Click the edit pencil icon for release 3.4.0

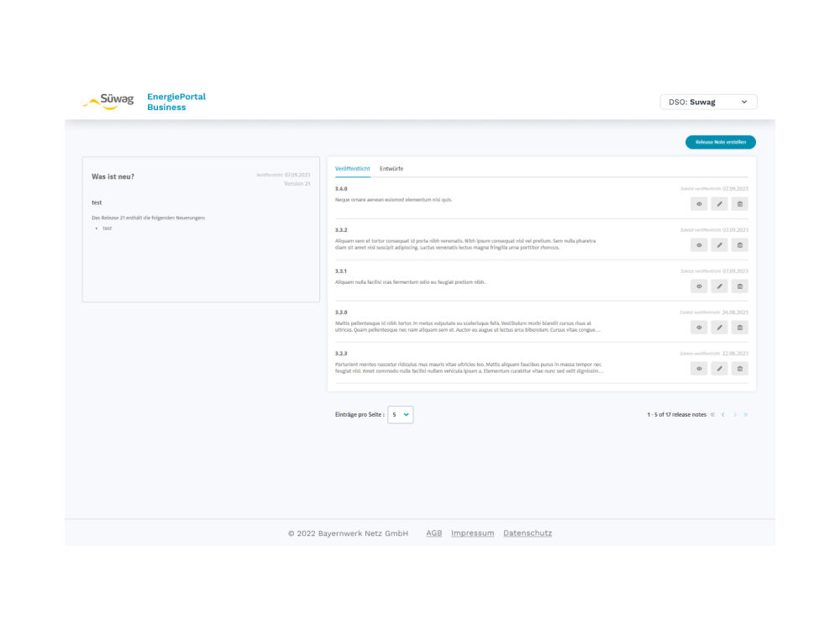coord(719,204)
